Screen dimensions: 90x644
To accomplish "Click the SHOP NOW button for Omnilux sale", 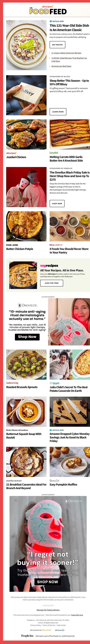I will click(57, 204).
